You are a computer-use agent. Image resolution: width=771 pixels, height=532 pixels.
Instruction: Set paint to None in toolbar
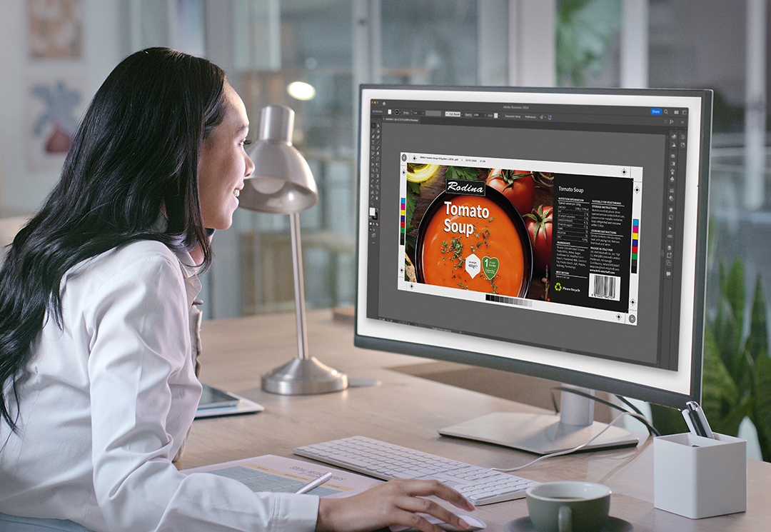378,223
